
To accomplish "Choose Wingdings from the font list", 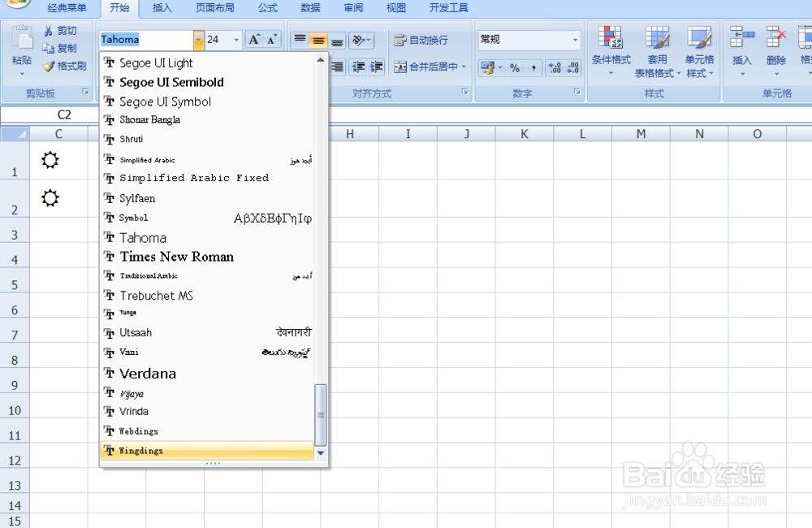I will (x=207, y=450).
